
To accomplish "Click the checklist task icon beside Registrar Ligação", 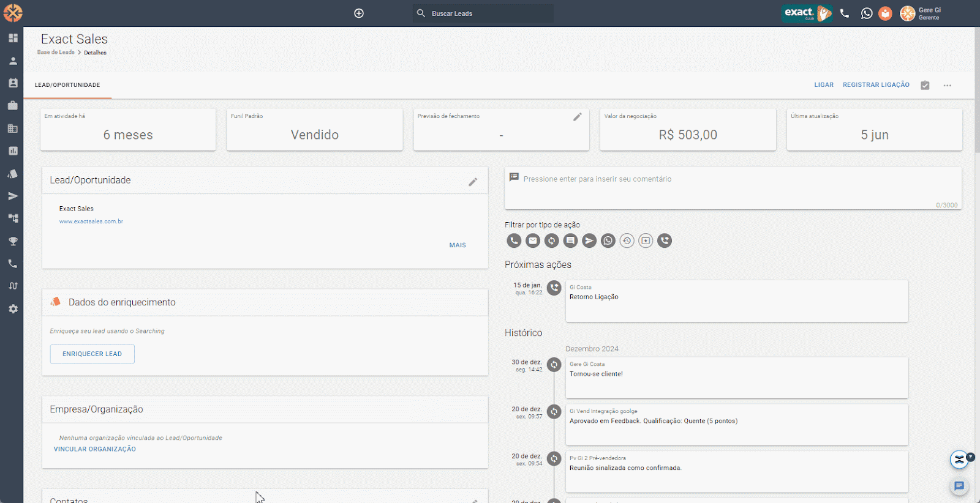I will click(925, 85).
